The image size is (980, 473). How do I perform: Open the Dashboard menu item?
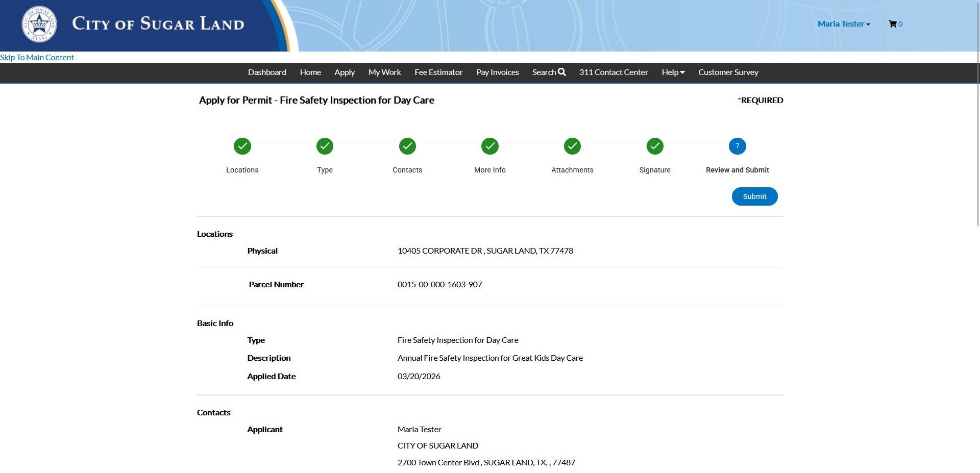click(x=267, y=72)
